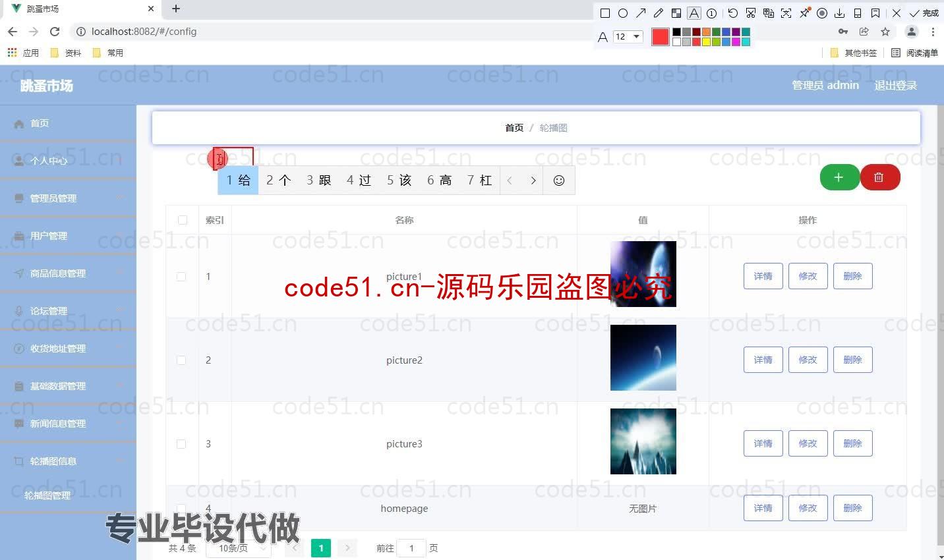Screen dimensions: 944x560
Task: Pick the yellow color swatch
Action: point(706,42)
